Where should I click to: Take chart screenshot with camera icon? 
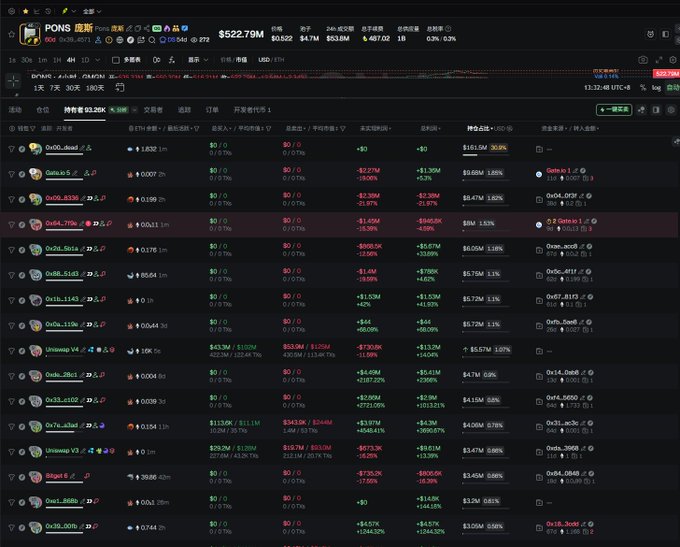(x=643, y=60)
